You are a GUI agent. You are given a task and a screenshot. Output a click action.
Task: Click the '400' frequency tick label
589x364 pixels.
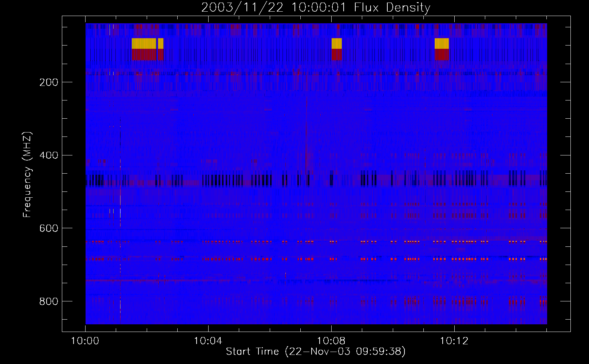tap(49, 155)
